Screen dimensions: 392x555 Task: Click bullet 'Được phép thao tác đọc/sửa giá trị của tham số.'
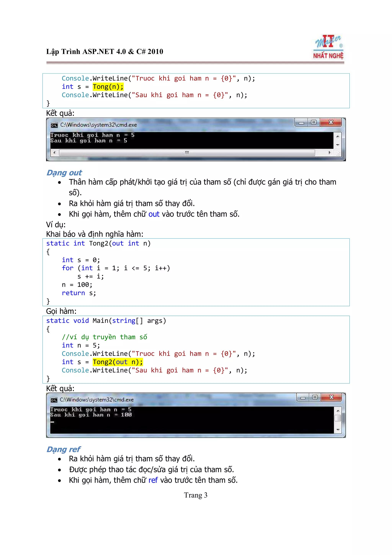click(151, 469)
